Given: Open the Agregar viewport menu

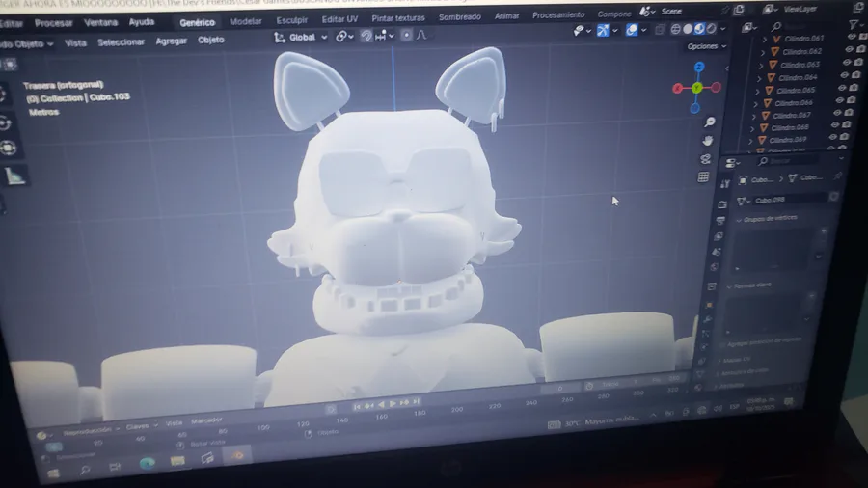Looking at the screenshot, I should [171, 41].
